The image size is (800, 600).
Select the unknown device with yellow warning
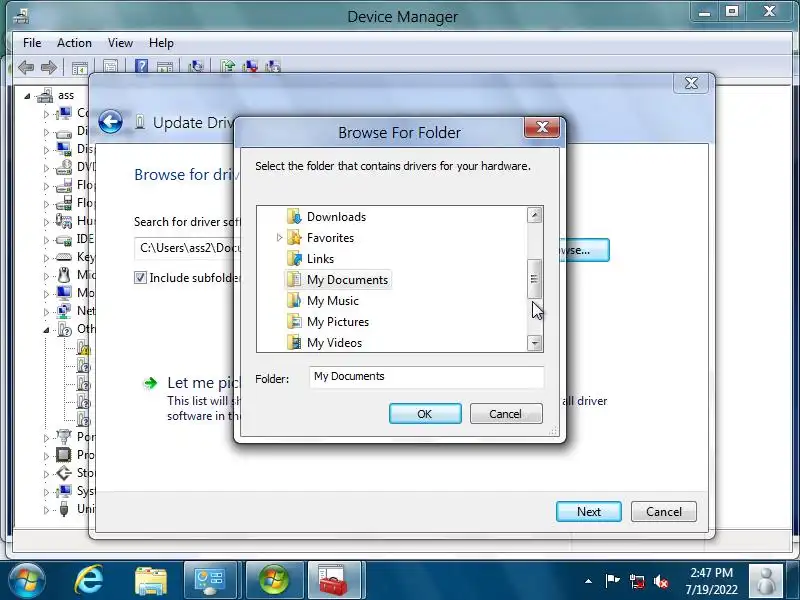pos(83,347)
